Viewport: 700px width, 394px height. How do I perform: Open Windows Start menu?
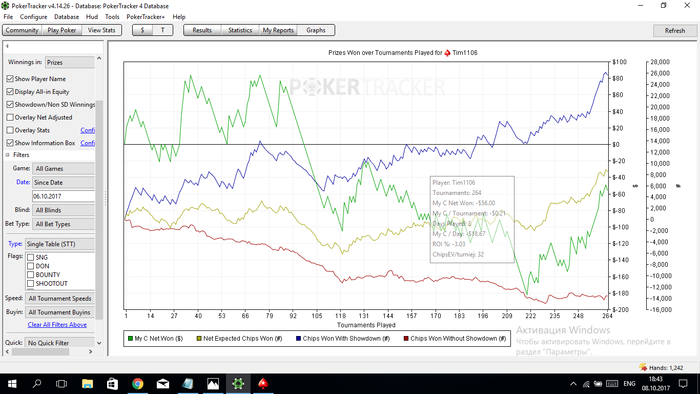12,384
